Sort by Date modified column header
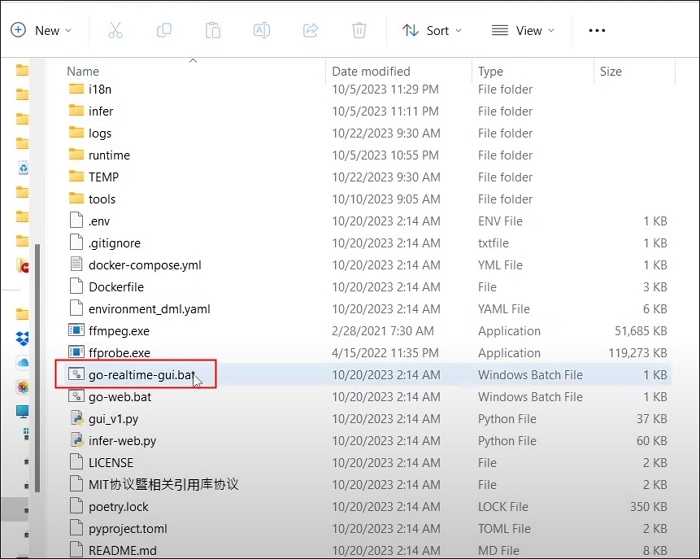Viewport: 700px width, 559px height. click(x=371, y=71)
